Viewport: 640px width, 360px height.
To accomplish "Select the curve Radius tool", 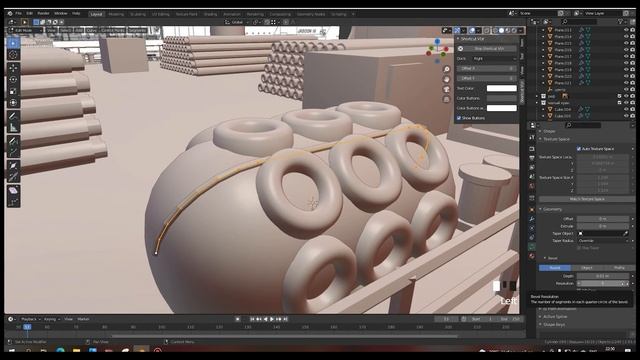I will (x=13, y=165).
